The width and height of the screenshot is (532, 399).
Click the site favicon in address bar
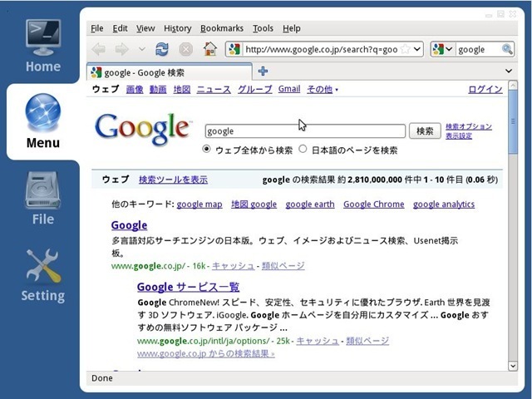(x=234, y=50)
